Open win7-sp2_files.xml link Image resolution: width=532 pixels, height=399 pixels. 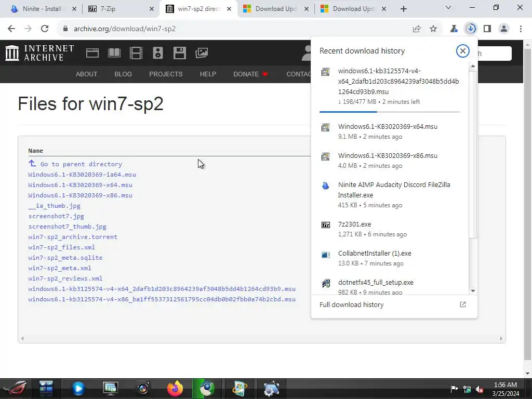click(x=61, y=247)
